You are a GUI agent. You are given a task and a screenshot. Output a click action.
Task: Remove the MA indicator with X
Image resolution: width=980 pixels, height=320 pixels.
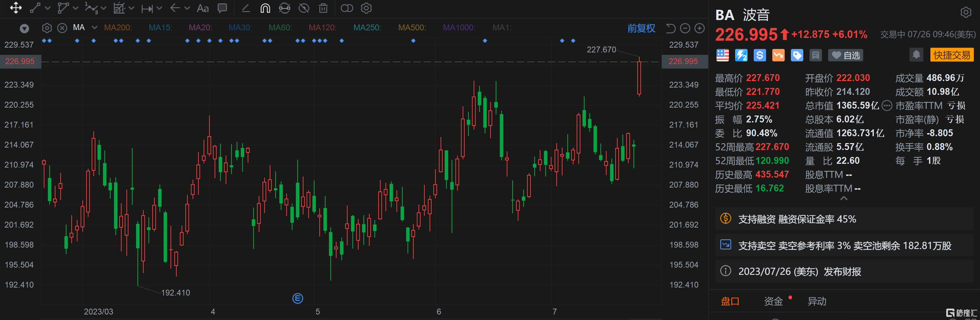point(62,28)
